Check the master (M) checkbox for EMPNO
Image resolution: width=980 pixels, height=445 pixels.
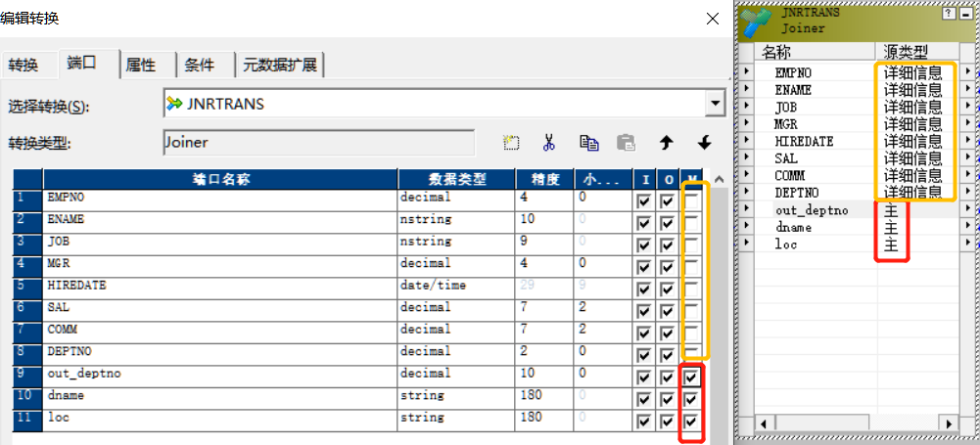tap(691, 201)
